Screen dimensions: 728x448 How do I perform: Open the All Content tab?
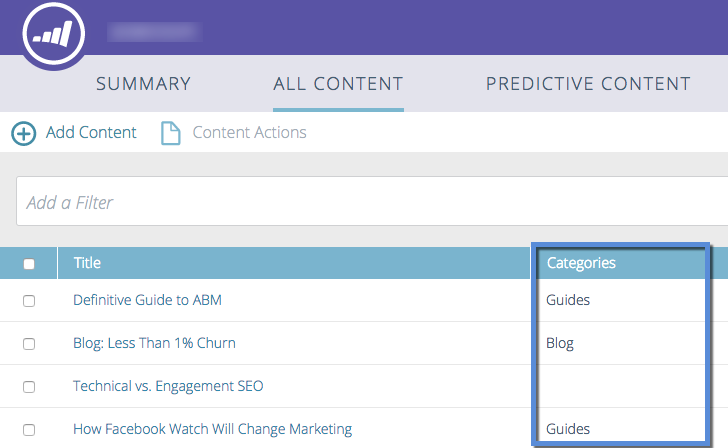tap(338, 84)
